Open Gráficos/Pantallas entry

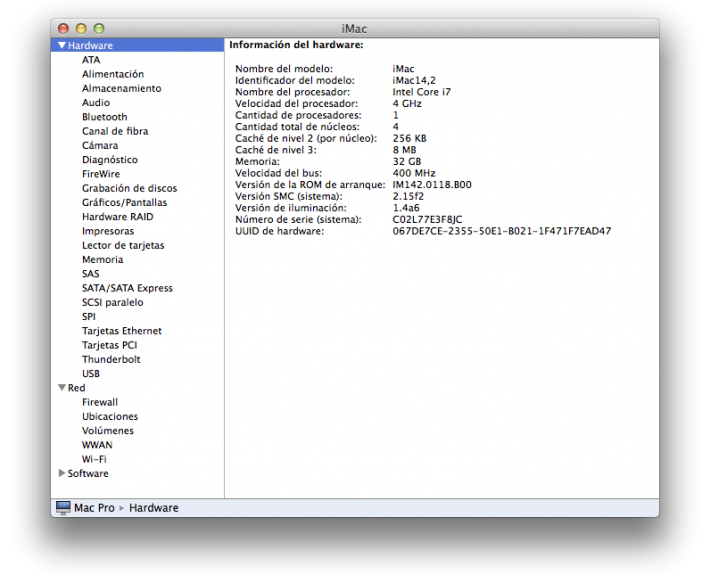click(125, 202)
